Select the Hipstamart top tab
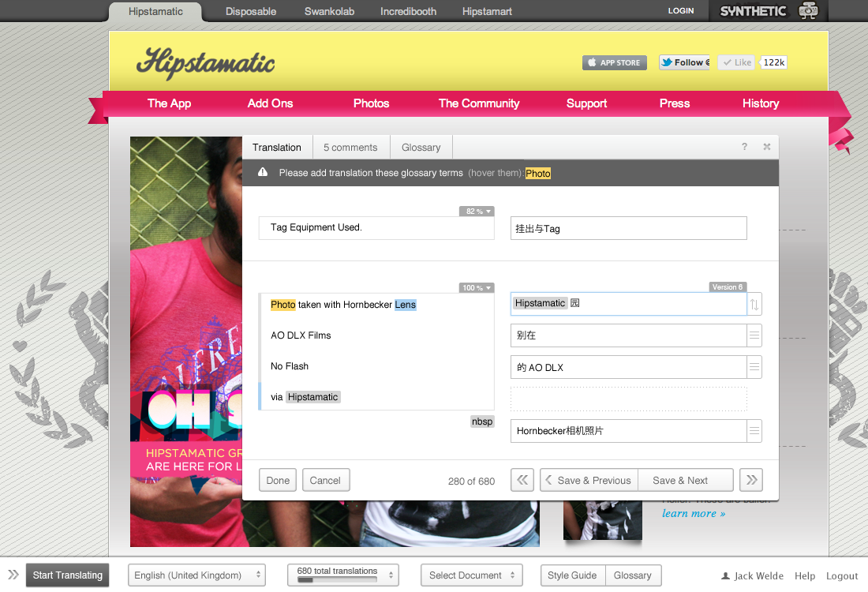The width and height of the screenshot is (868, 592). click(x=487, y=11)
